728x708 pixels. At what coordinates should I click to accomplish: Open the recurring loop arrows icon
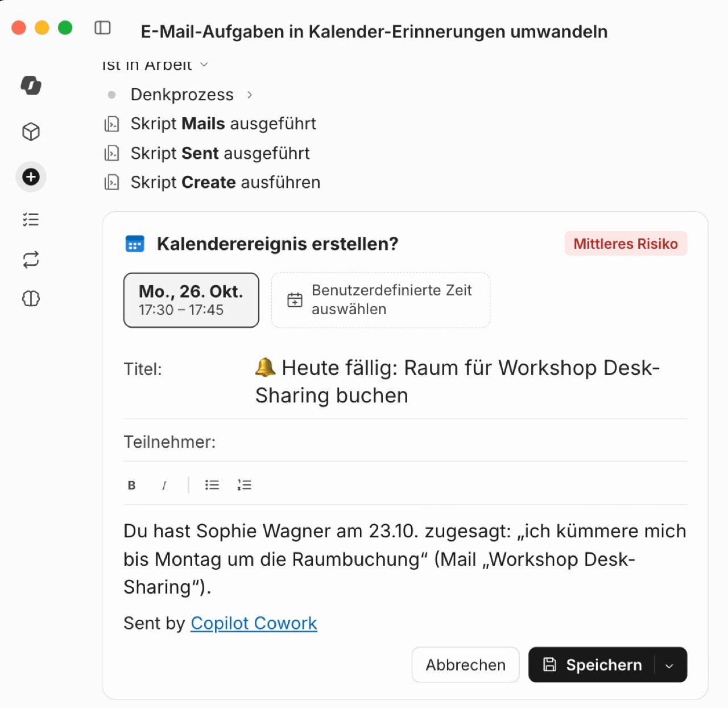(31, 260)
